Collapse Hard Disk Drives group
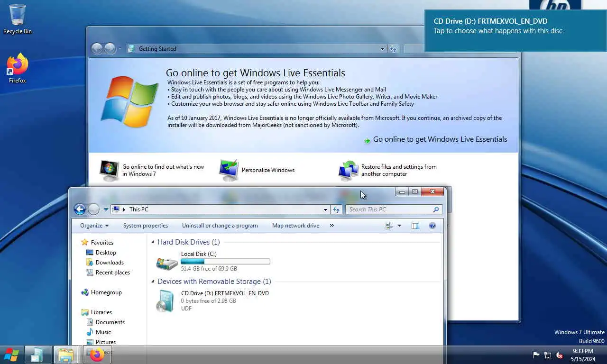 click(153, 242)
